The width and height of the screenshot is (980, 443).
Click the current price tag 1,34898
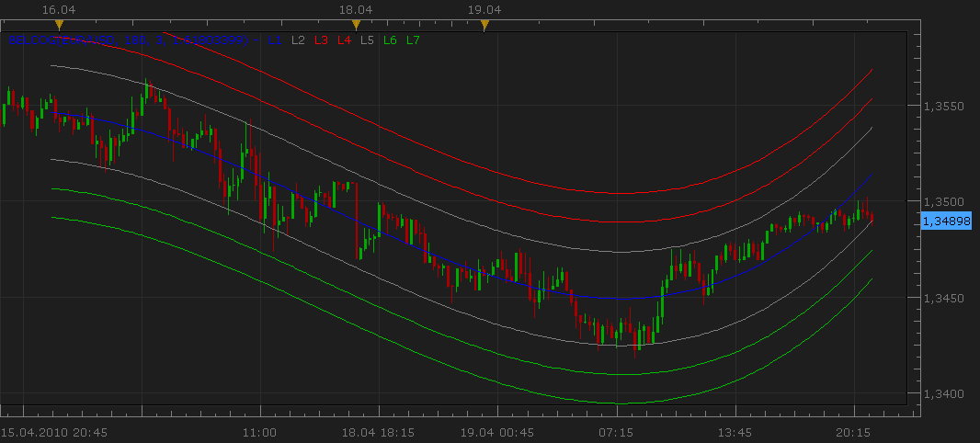pos(946,221)
